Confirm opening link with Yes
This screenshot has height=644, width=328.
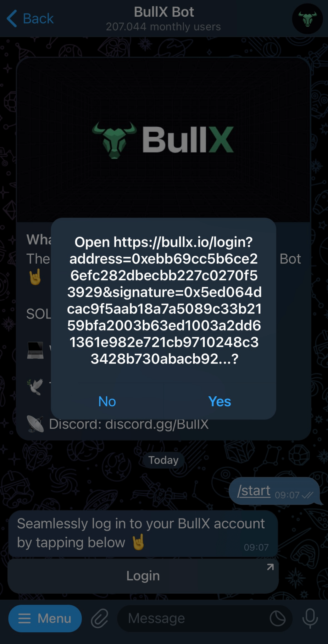pyautogui.click(x=220, y=402)
